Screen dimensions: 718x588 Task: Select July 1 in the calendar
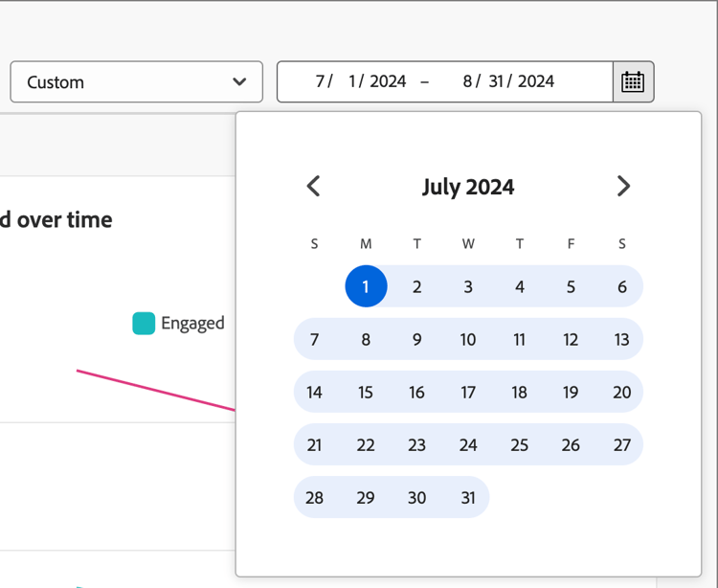(x=366, y=286)
